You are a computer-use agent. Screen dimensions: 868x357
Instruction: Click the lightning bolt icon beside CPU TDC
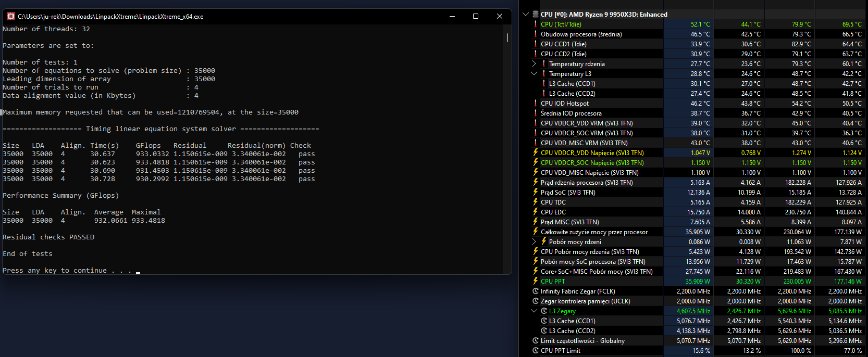(x=536, y=202)
